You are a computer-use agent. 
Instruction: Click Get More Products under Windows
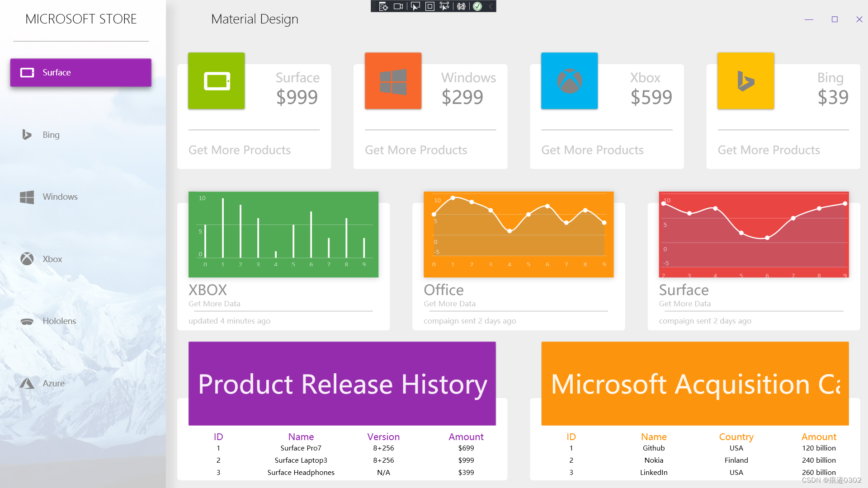(416, 150)
